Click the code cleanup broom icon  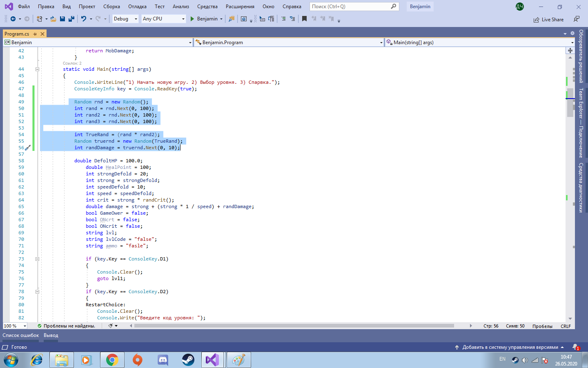110,326
